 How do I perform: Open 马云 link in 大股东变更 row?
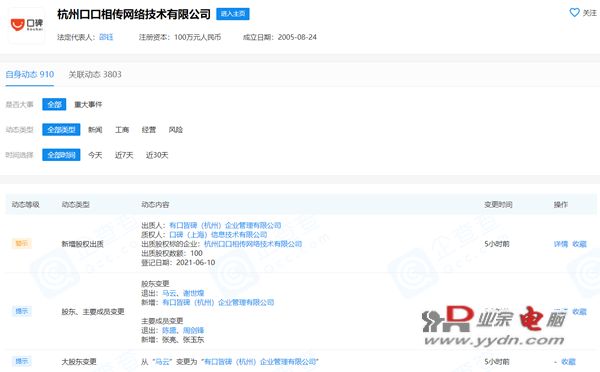tap(162, 362)
